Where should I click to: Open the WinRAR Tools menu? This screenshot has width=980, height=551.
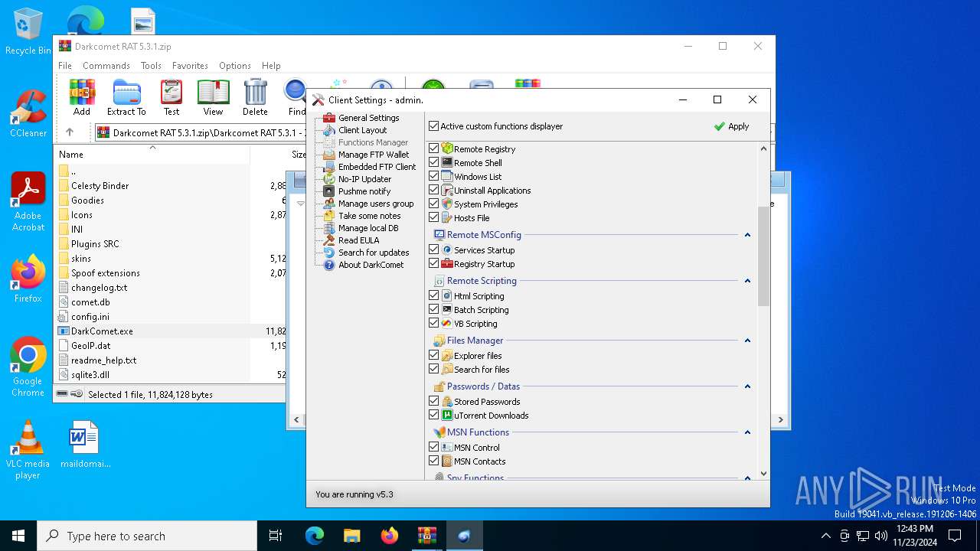pyautogui.click(x=151, y=66)
